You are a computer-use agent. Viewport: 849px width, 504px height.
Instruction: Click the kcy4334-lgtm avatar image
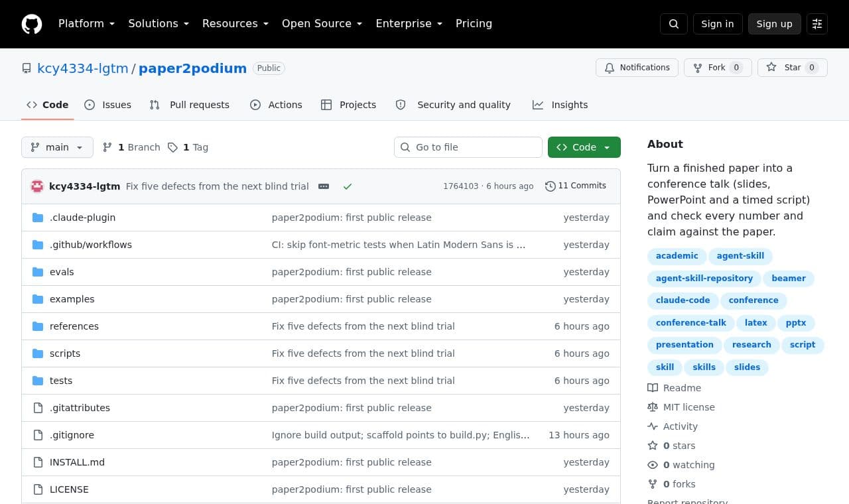point(37,186)
